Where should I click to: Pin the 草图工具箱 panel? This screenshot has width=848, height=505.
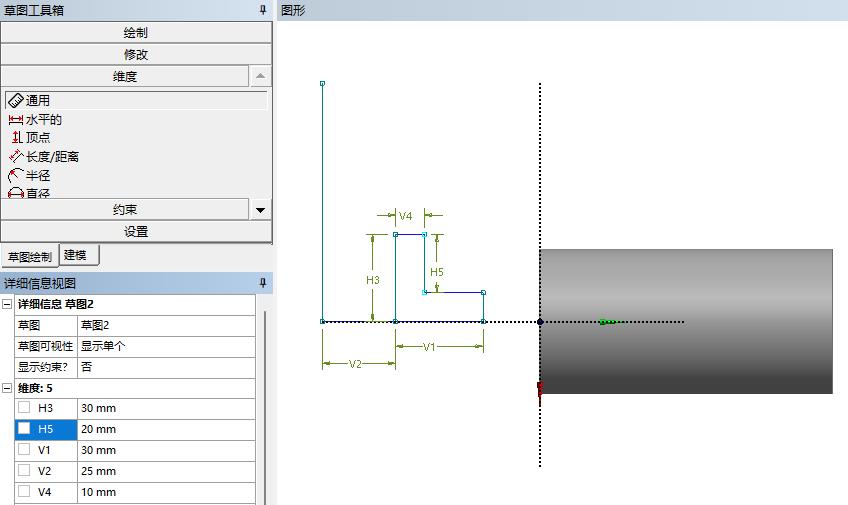[263, 10]
